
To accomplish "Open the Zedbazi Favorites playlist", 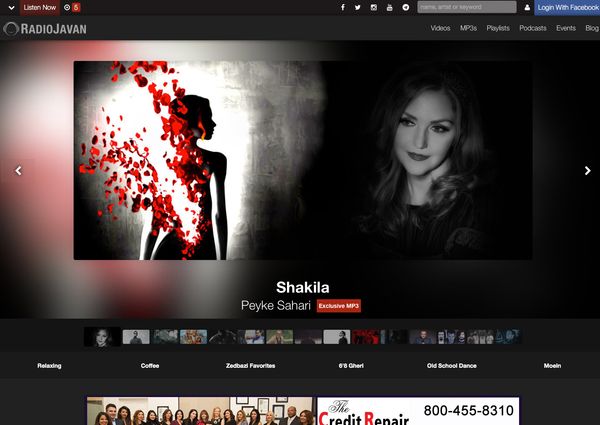I will pyautogui.click(x=250, y=366).
